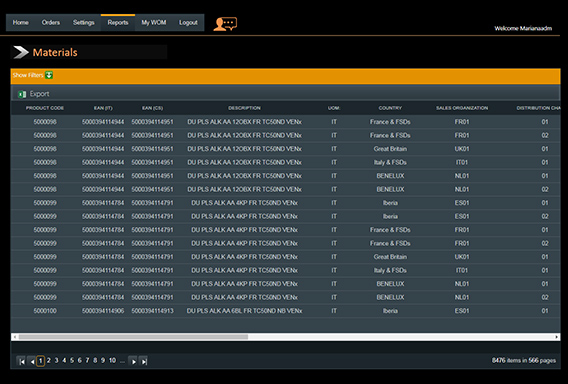Image resolution: width=568 pixels, height=384 pixels.
Task: Select page 2 in the pager
Action: pos(49,360)
